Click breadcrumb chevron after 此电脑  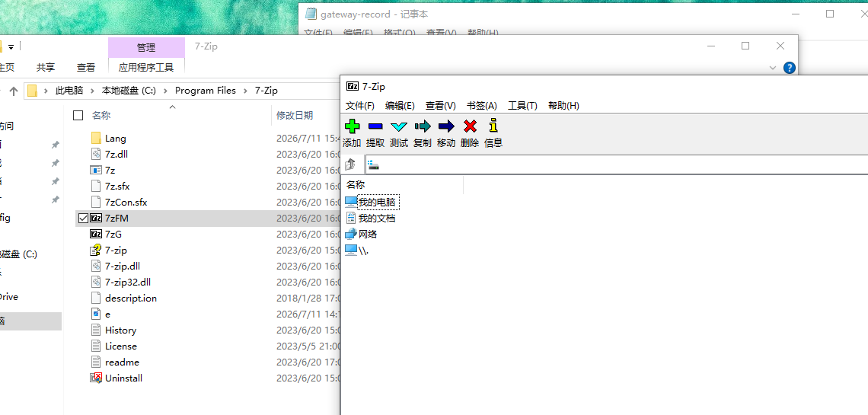pyautogui.click(x=92, y=90)
